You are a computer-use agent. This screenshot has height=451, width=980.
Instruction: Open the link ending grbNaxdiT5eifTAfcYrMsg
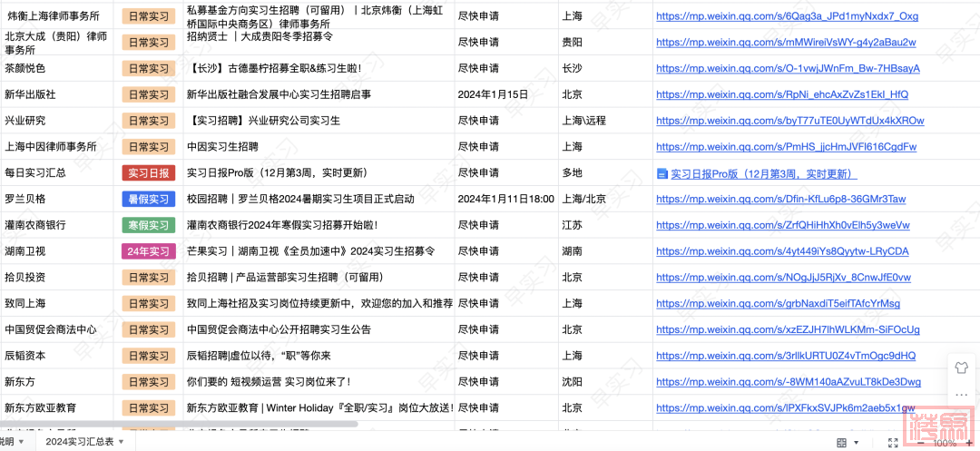779,304
